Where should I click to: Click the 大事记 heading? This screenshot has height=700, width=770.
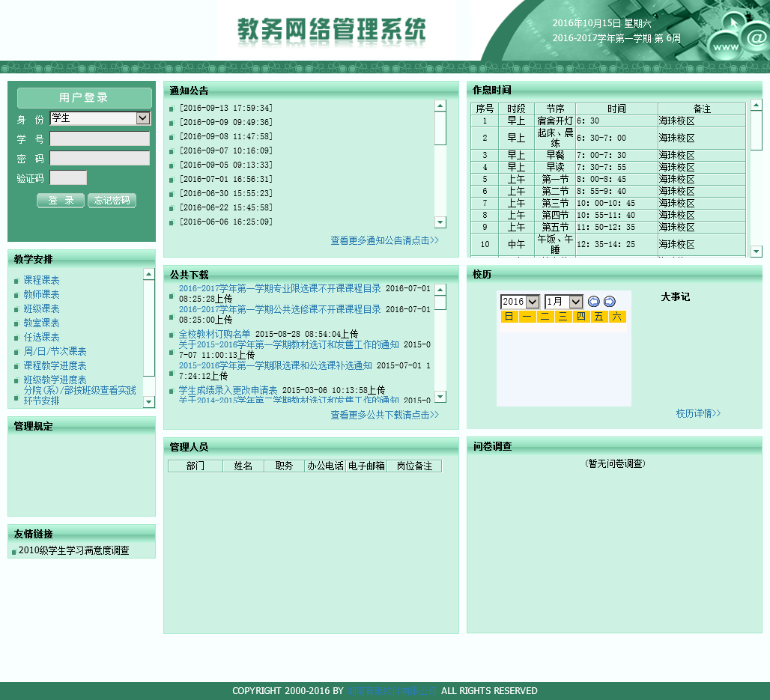(x=675, y=297)
